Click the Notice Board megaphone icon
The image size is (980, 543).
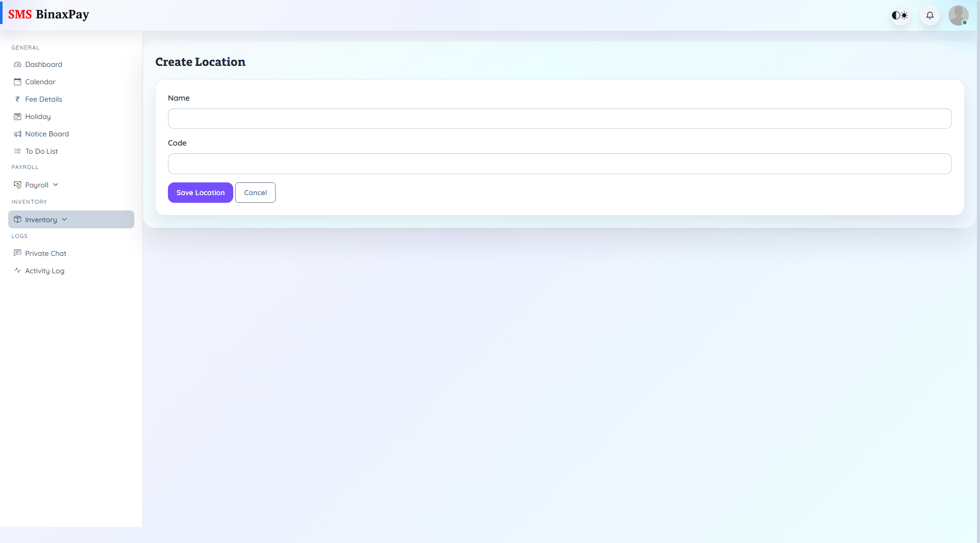(x=17, y=134)
